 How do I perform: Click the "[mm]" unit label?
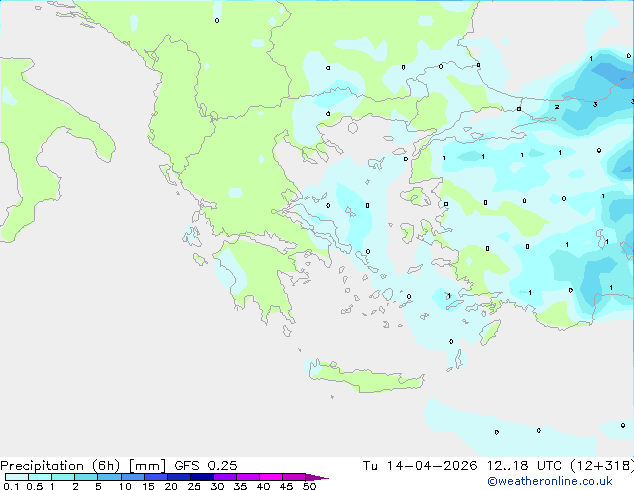tap(147, 466)
